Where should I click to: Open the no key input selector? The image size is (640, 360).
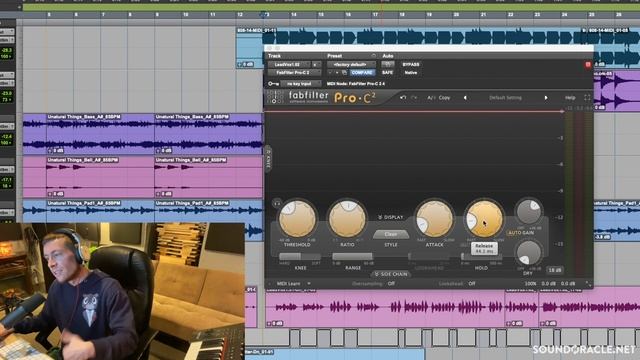[301, 84]
